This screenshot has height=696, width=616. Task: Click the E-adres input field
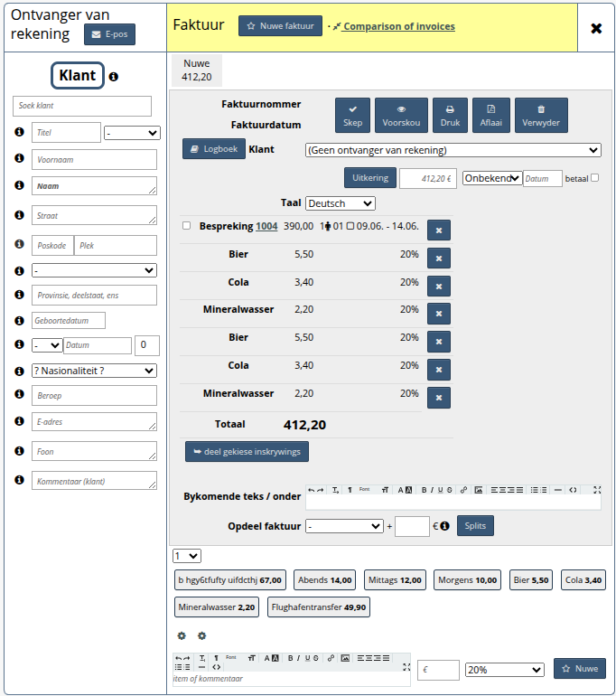[94, 422]
